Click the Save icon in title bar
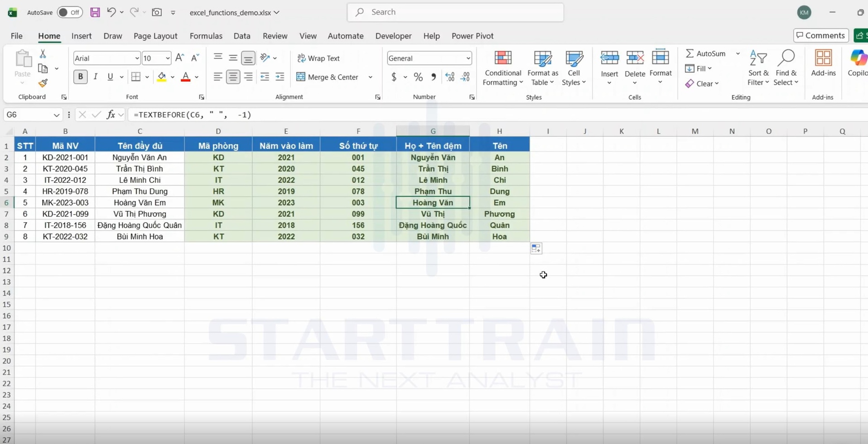This screenshot has height=444, width=868. 95,12
